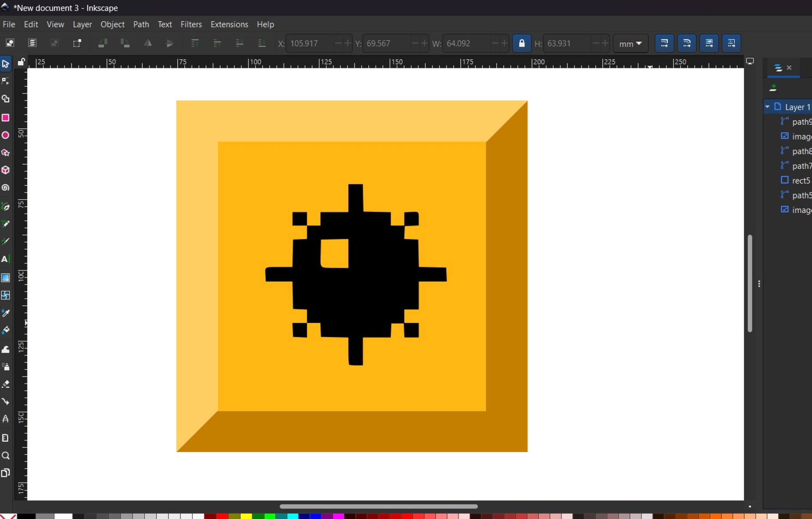The height and width of the screenshot is (519, 812).
Task: Close the Layers panel tab
Action: pos(789,68)
